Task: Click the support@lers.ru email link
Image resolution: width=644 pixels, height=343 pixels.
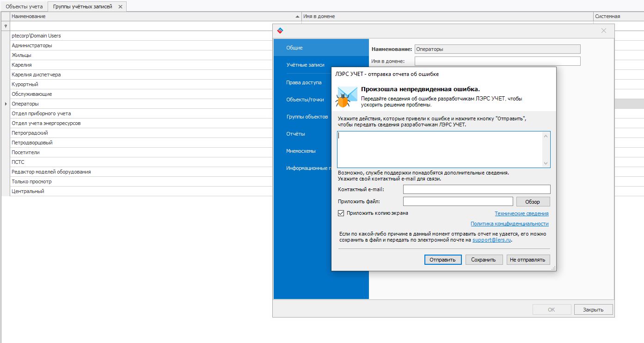Action: point(492,241)
